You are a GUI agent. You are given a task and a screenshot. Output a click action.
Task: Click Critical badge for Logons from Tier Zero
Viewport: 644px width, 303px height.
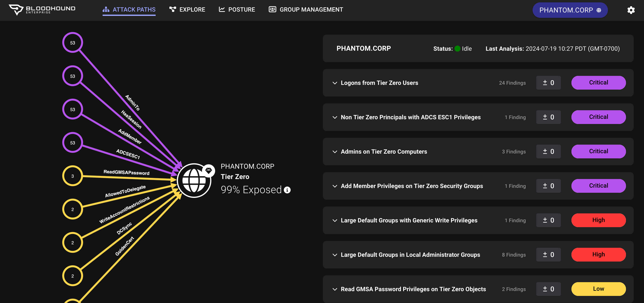point(598,83)
